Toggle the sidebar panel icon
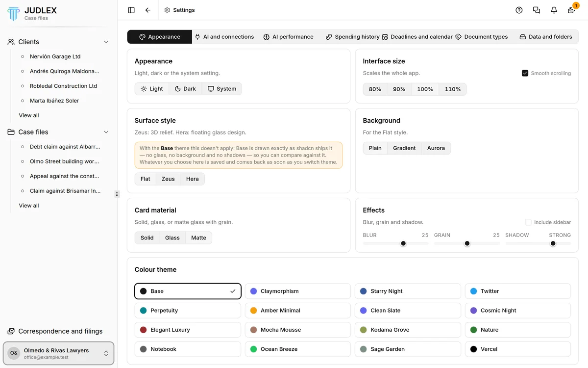 [x=131, y=10]
